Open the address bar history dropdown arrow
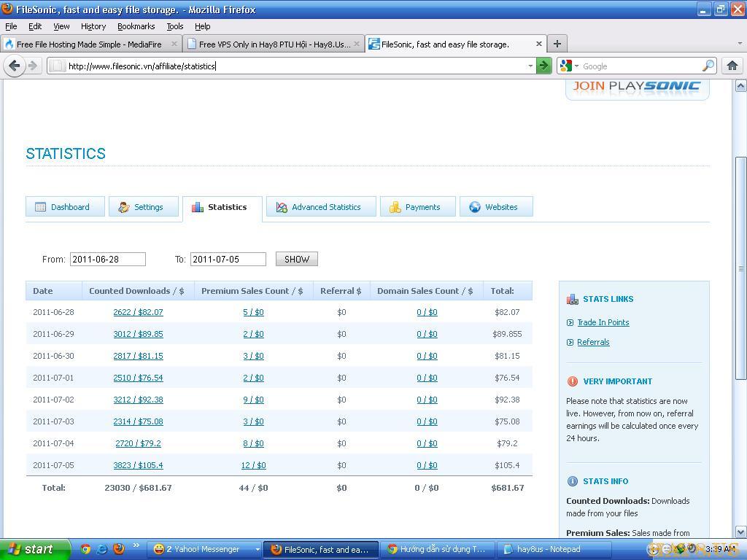This screenshot has width=747, height=560. [530, 66]
